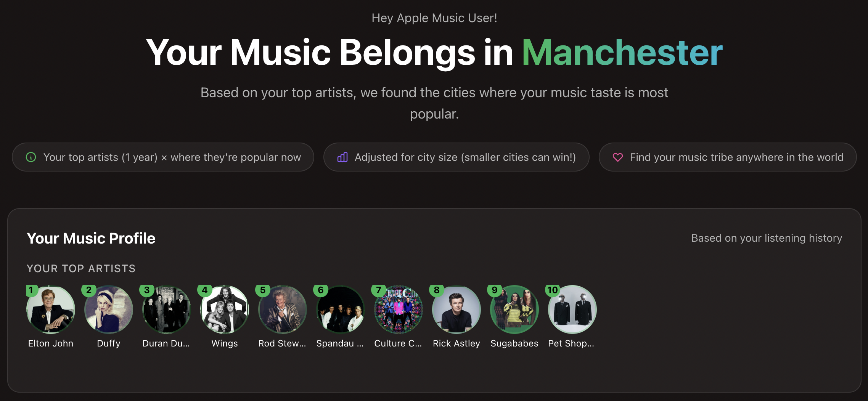Click the heart icon on the music tribe pill

(618, 157)
